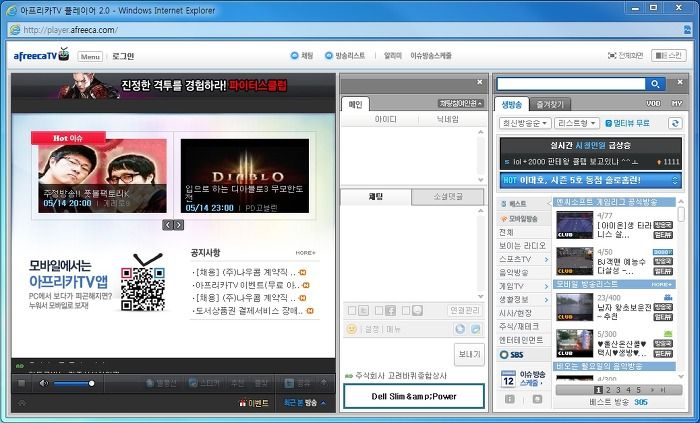Click the SBS channel icon

512,355
